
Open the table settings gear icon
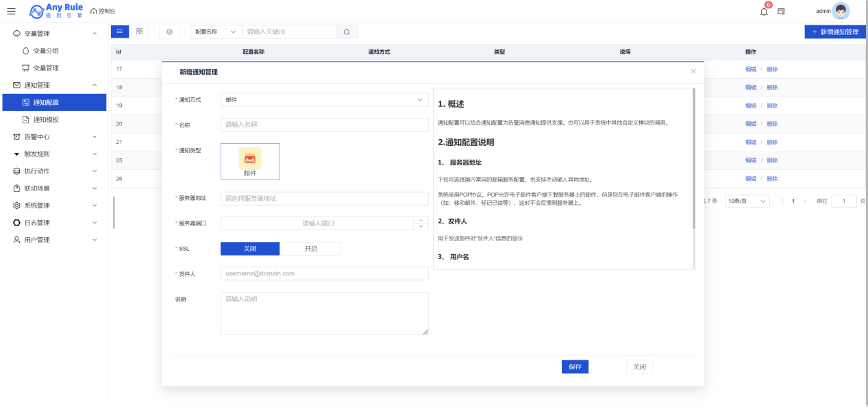(170, 32)
